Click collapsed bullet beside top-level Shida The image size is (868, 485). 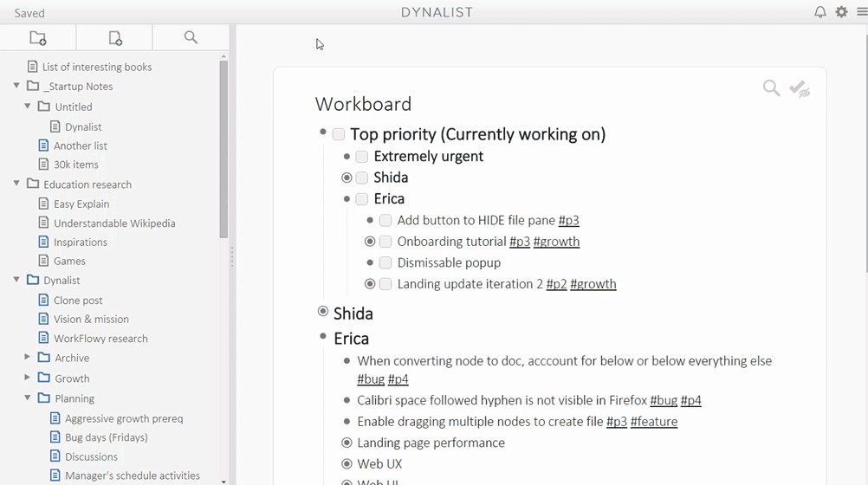(323, 312)
